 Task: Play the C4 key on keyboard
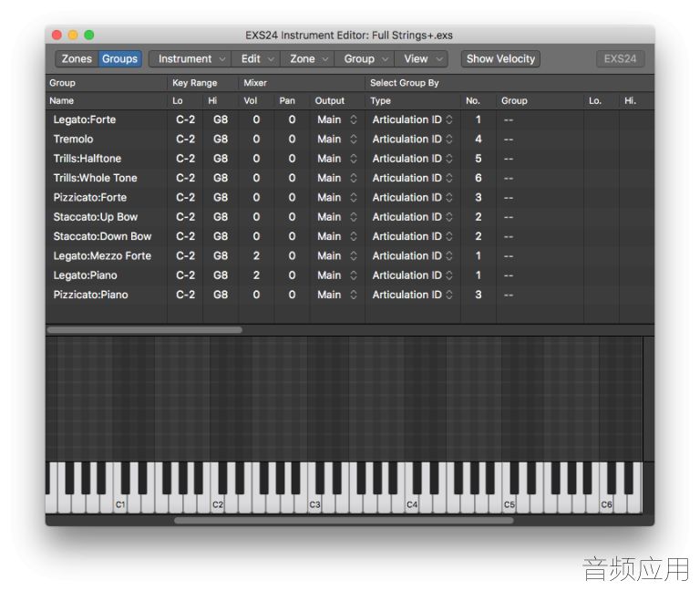coord(412,504)
